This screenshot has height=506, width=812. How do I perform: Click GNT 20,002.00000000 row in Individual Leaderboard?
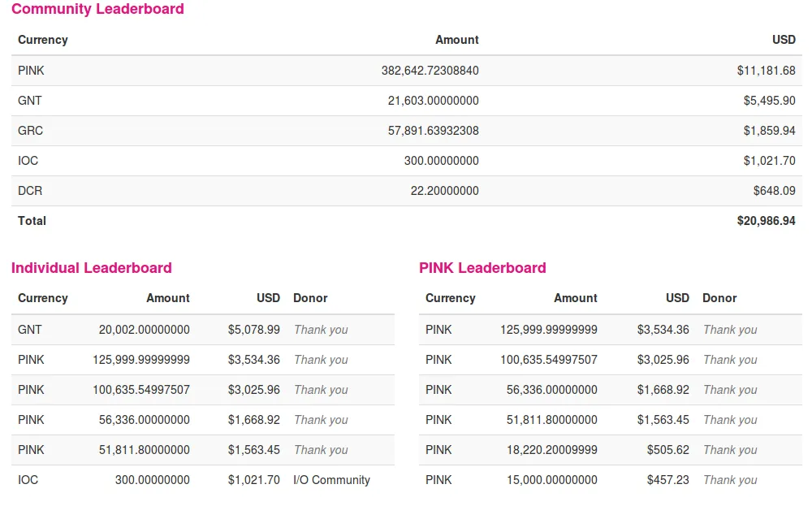coord(203,330)
